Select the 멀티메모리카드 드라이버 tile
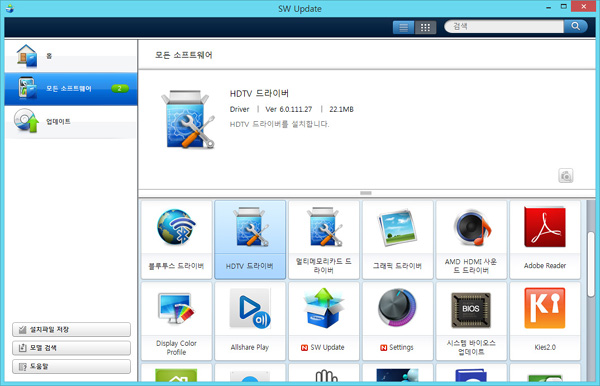Viewport: 600px width, 386px height. coord(324,239)
